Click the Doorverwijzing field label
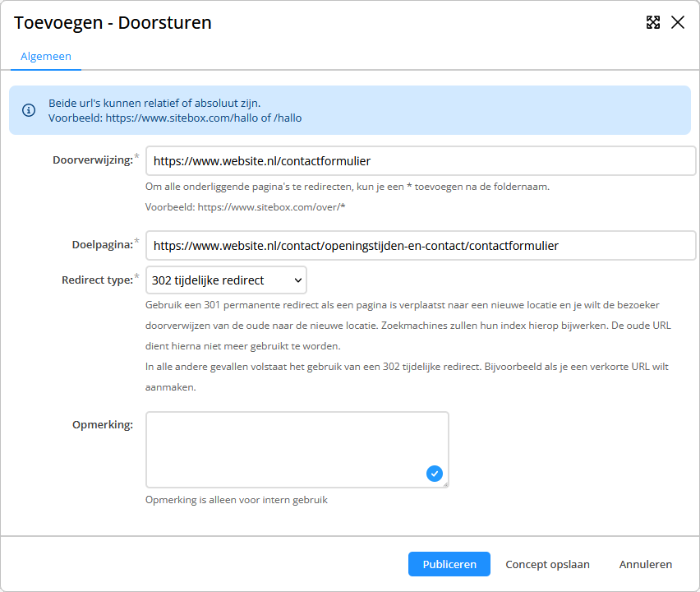Screen dimensions: 700x592 pos(93,160)
